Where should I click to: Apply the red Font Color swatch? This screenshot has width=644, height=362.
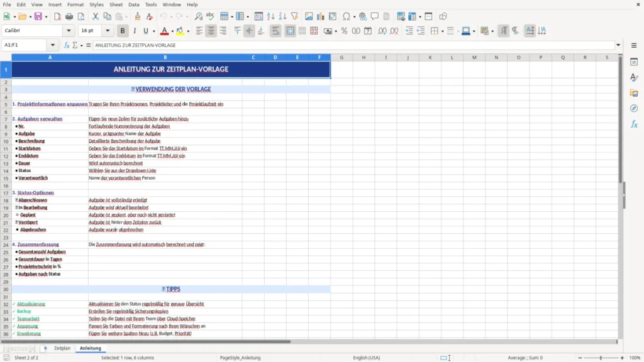tap(164, 31)
